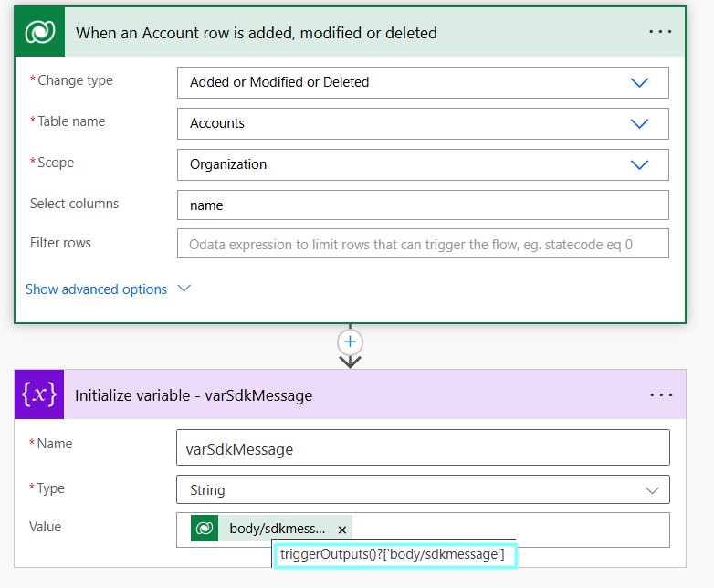Open the Initialize variable card's ellipsis menu

tap(661, 394)
